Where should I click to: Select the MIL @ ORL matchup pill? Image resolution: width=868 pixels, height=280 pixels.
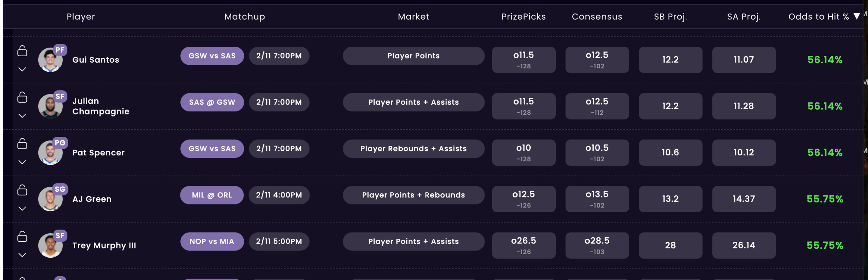pyautogui.click(x=212, y=195)
